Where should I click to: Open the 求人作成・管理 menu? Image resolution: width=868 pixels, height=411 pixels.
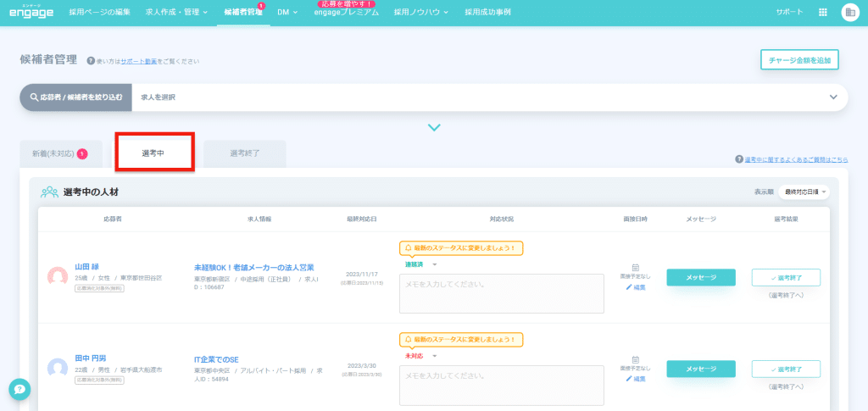pos(174,12)
